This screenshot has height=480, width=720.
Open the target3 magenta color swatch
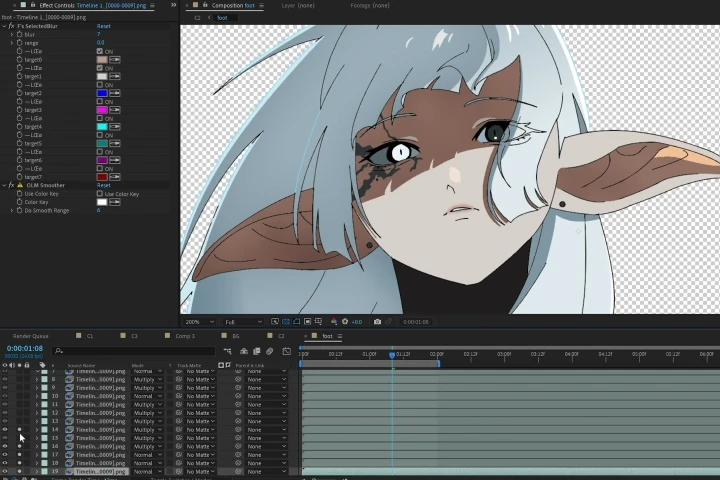pyautogui.click(x=102, y=110)
